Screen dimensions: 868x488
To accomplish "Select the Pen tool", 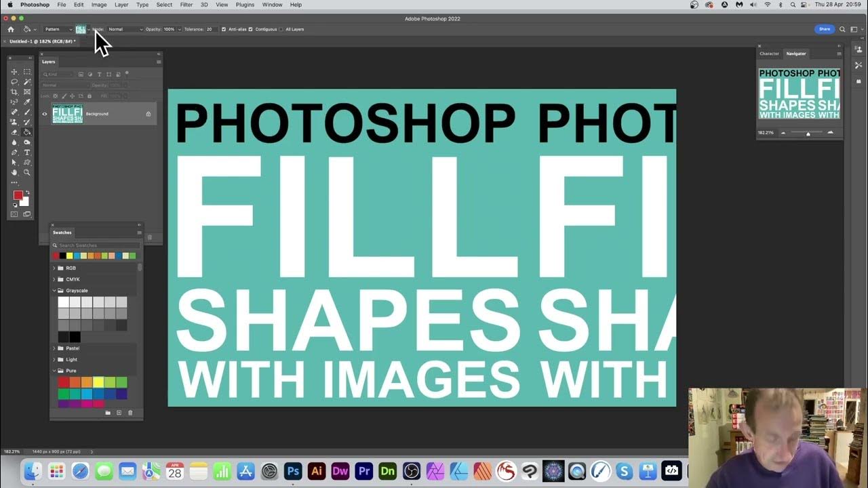I will (x=14, y=152).
